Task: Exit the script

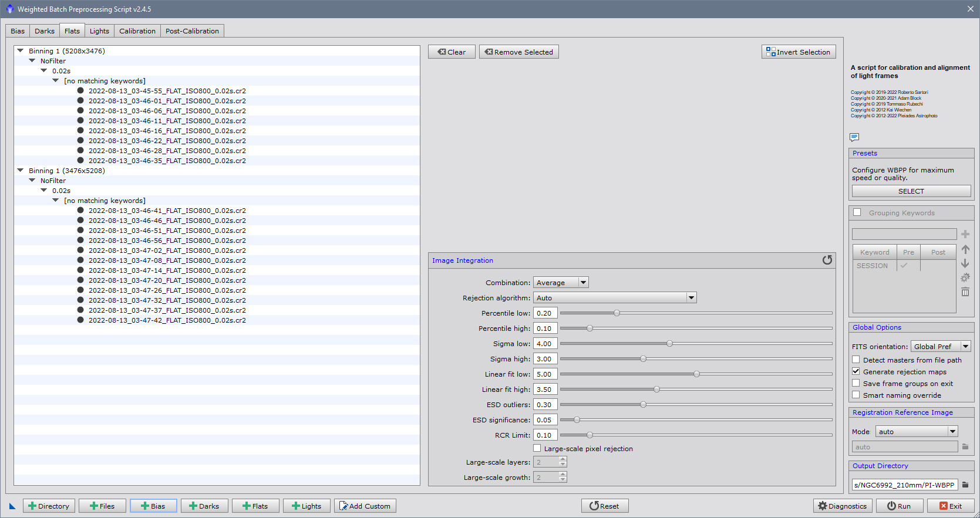Action: [951, 506]
